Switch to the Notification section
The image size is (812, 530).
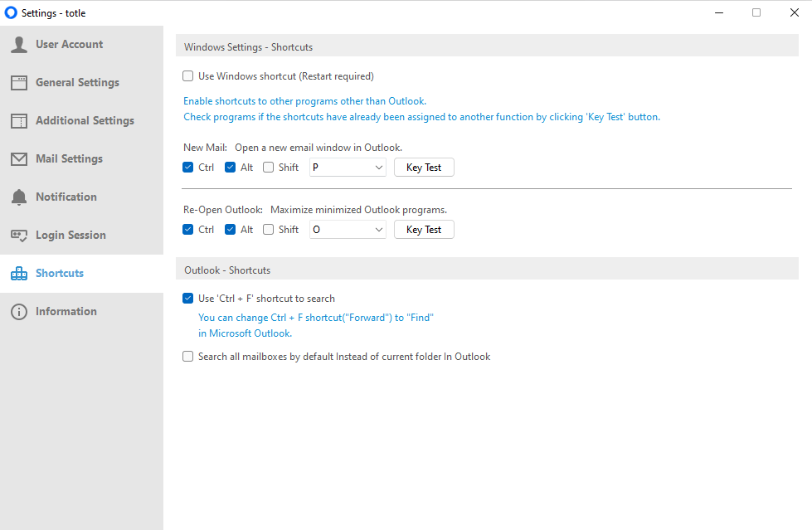(x=82, y=197)
